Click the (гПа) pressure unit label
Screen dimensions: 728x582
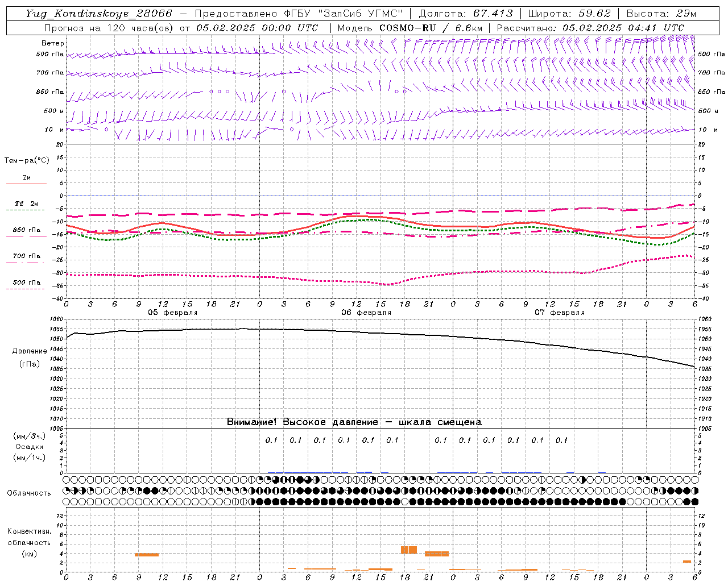[x=30, y=364]
